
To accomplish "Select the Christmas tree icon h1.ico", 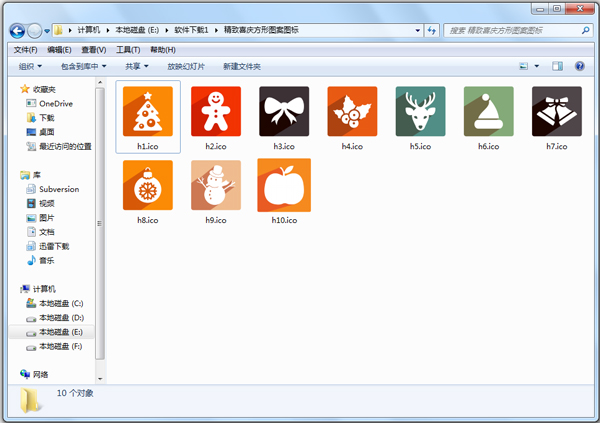I will click(148, 112).
